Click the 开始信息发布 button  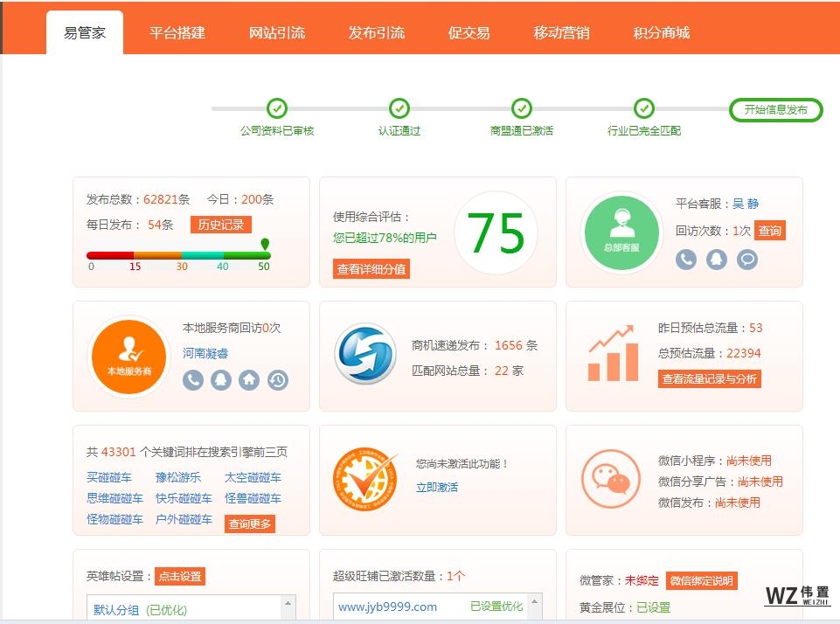click(x=776, y=110)
